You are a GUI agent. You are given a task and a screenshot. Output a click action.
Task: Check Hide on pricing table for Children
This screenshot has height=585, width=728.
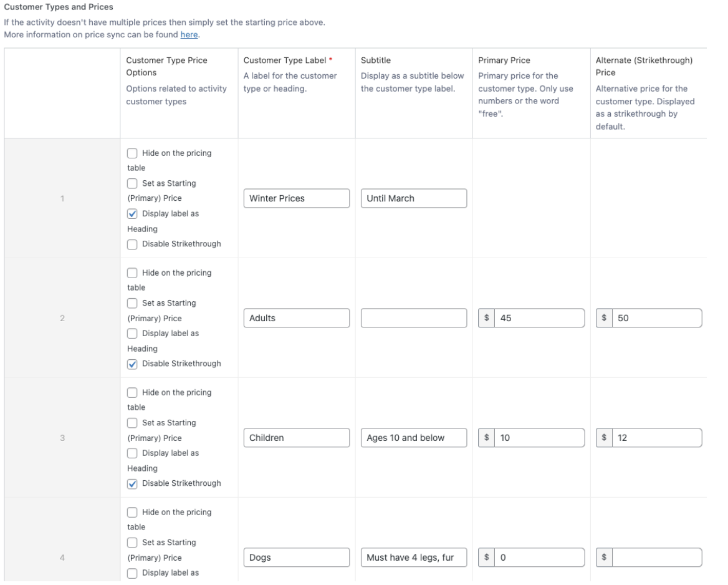(x=132, y=393)
